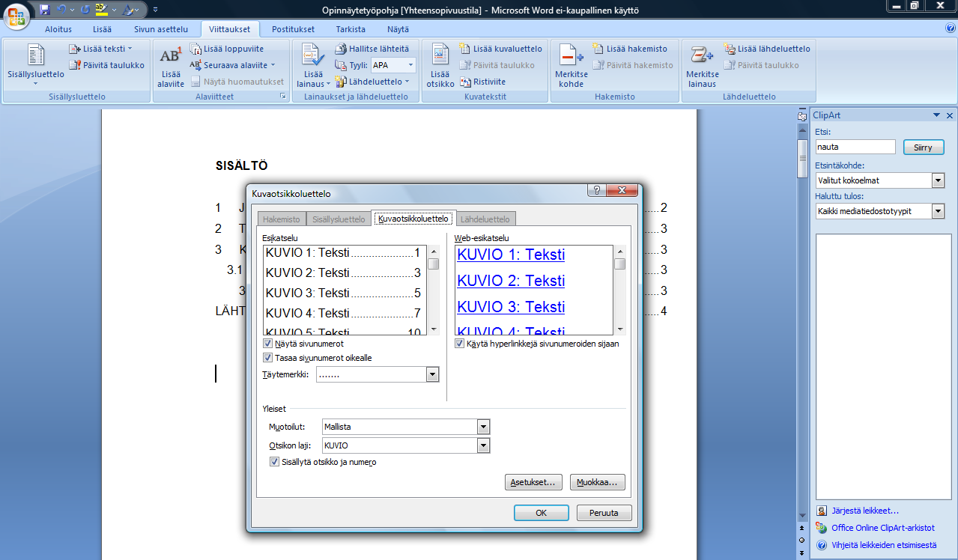Toggle Sisällytä otsikko ja numero checkbox
Viewport: 958px width, 560px height.
(274, 462)
